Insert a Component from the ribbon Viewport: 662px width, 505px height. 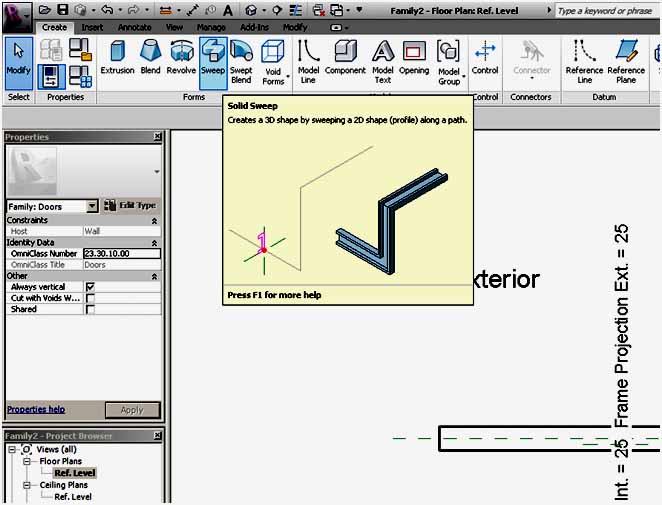tap(345, 60)
